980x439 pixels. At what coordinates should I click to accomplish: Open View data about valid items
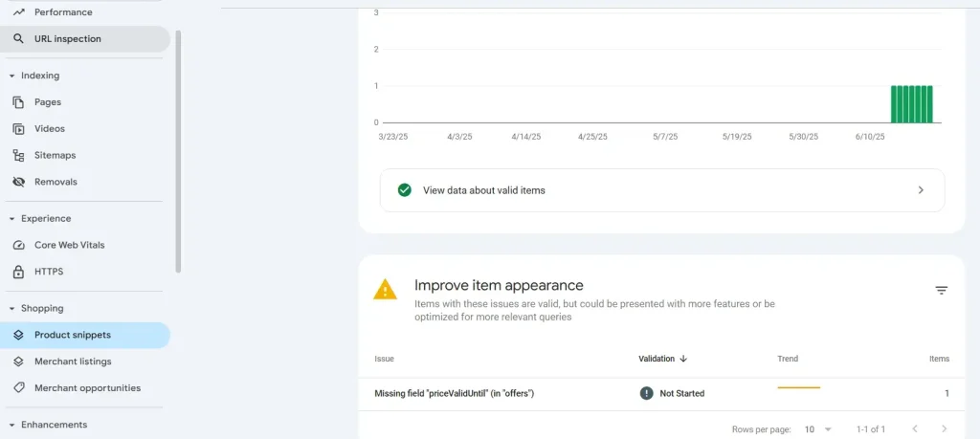661,190
